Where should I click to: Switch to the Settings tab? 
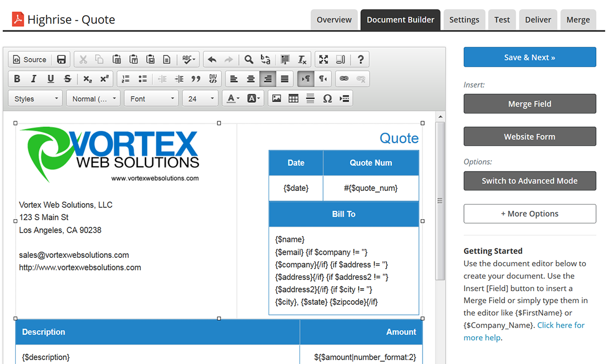tap(464, 20)
